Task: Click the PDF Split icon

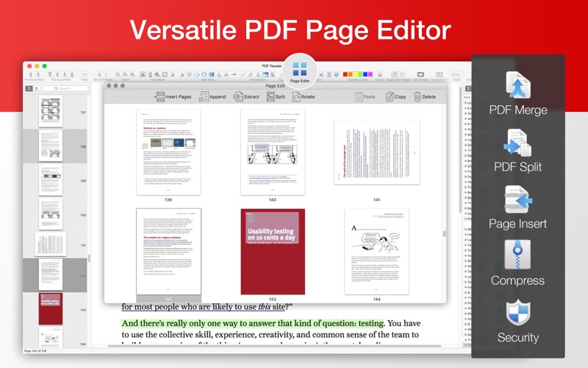Action: (518, 142)
